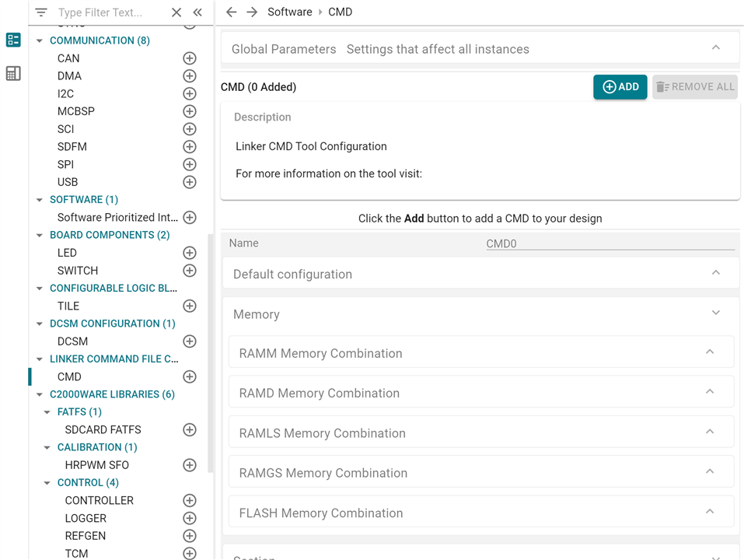The width and height of the screenshot is (744, 560).
Task: Open the memory table view icon
Action: coord(13,73)
